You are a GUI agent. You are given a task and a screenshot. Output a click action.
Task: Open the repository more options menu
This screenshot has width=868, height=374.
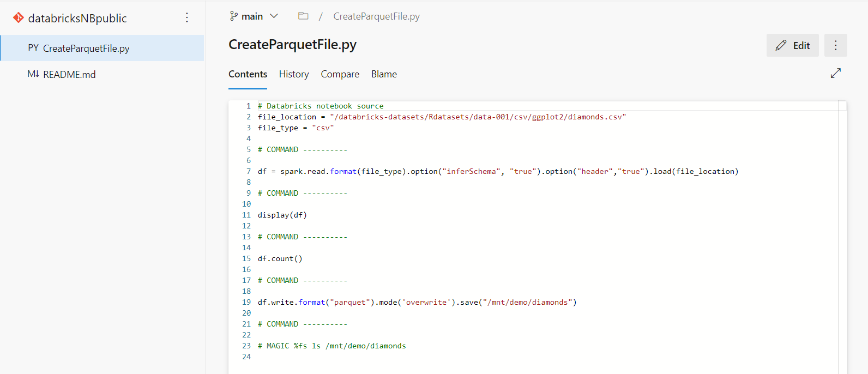pos(187,18)
